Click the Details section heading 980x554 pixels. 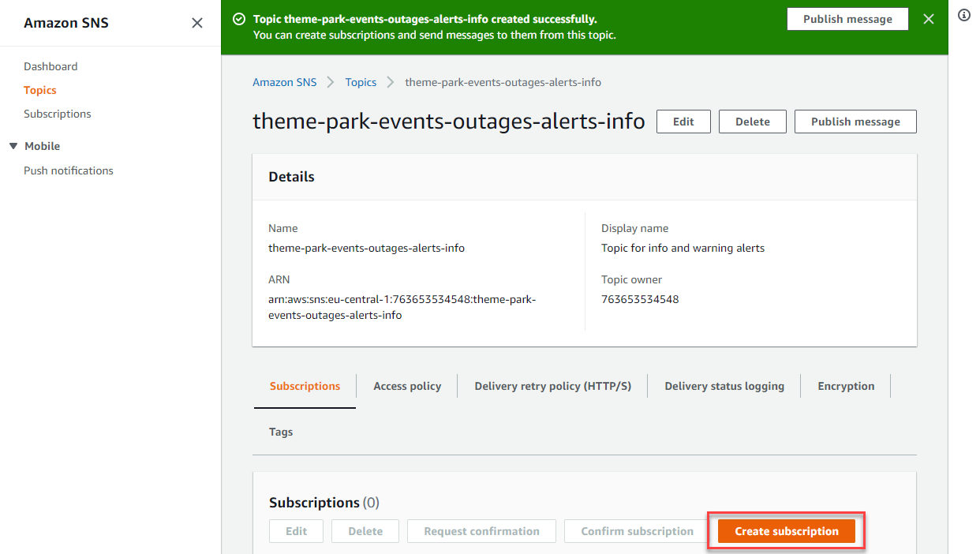[291, 177]
